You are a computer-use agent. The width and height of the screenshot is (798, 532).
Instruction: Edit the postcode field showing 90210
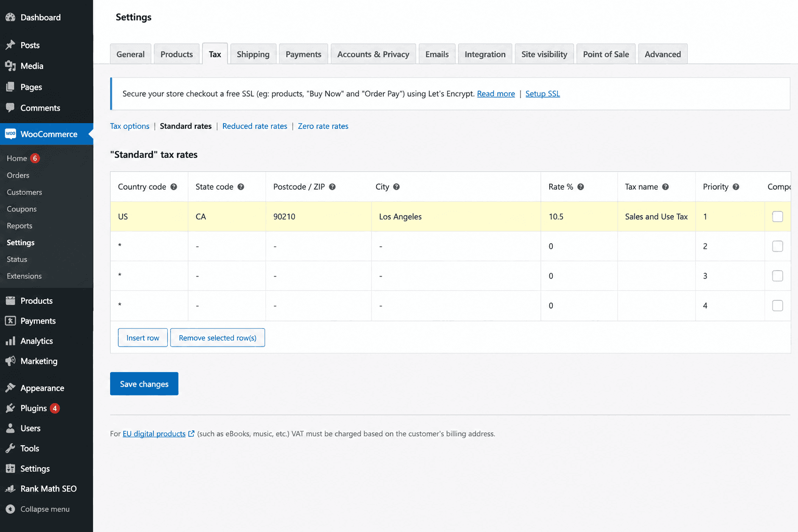point(318,216)
